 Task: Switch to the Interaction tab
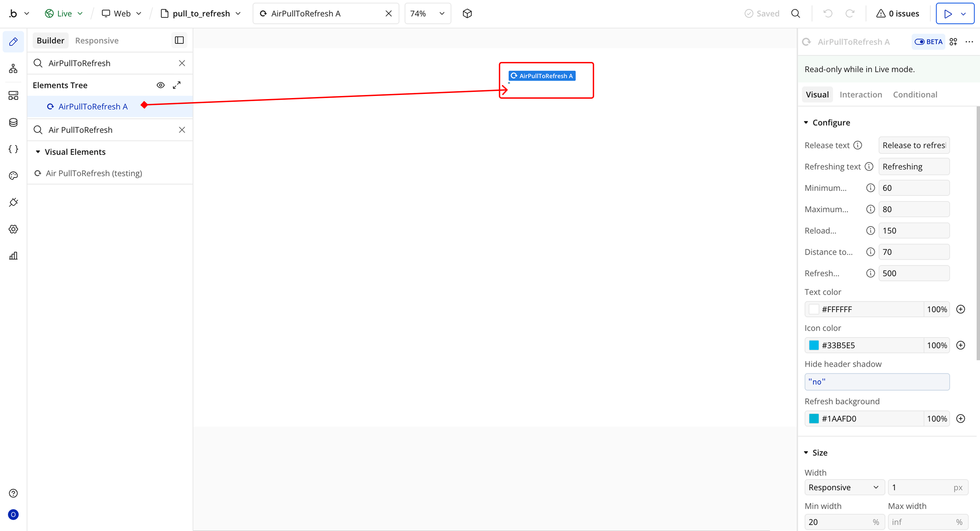click(861, 95)
